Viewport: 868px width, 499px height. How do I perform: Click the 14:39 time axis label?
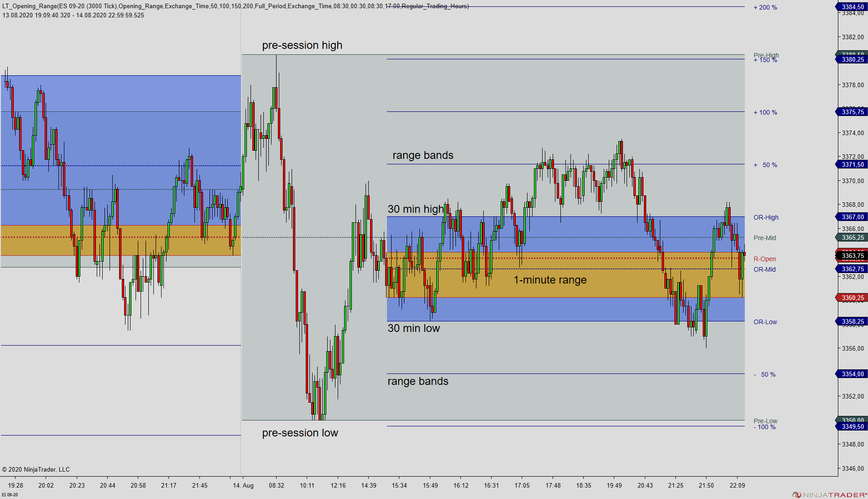tap(369, 485)
